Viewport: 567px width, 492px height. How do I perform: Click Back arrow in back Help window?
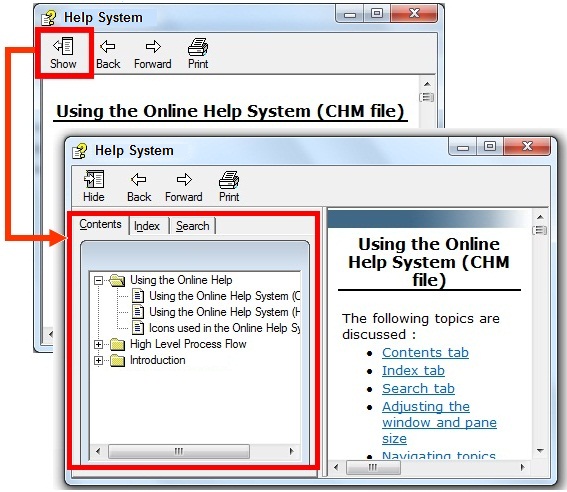(x=108, y=46)
